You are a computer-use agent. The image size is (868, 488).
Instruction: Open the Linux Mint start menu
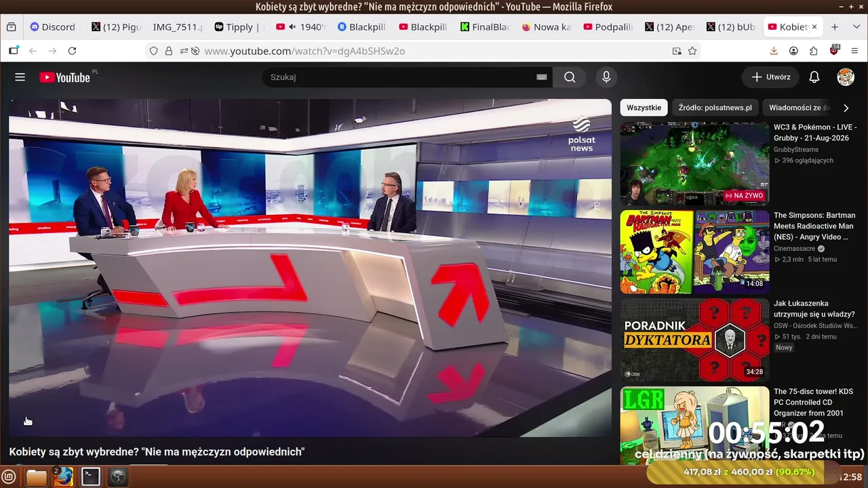pos(9,476)
